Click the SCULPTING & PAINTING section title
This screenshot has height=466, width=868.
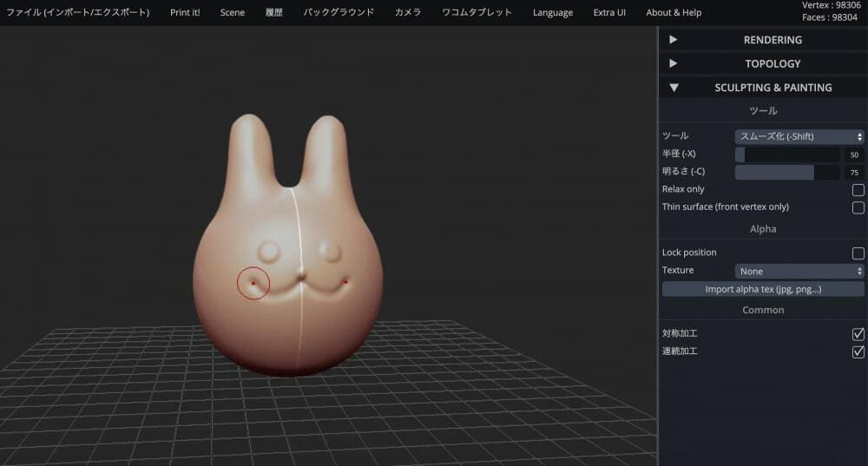click(773, 88)
